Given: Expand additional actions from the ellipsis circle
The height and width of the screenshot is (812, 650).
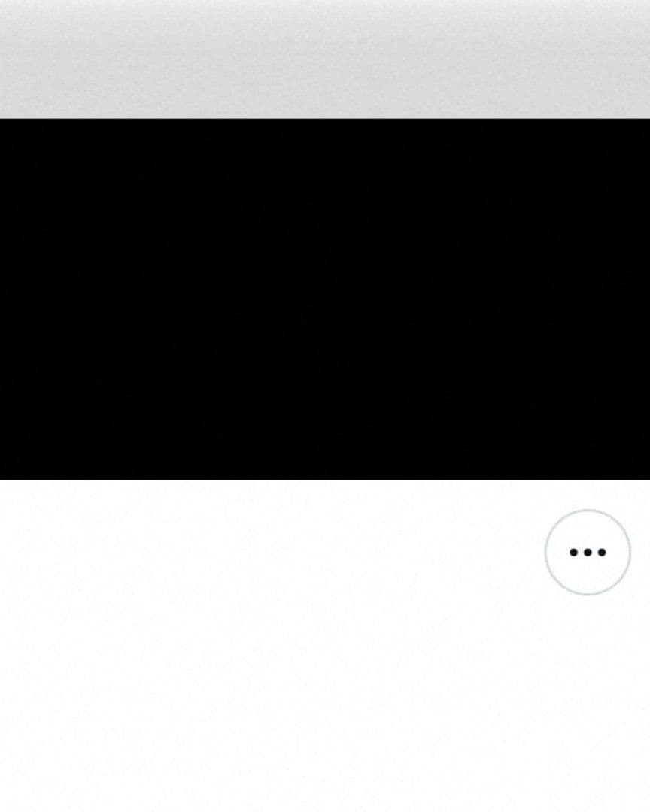Looking at the screenshot, I should pos(588,552).
